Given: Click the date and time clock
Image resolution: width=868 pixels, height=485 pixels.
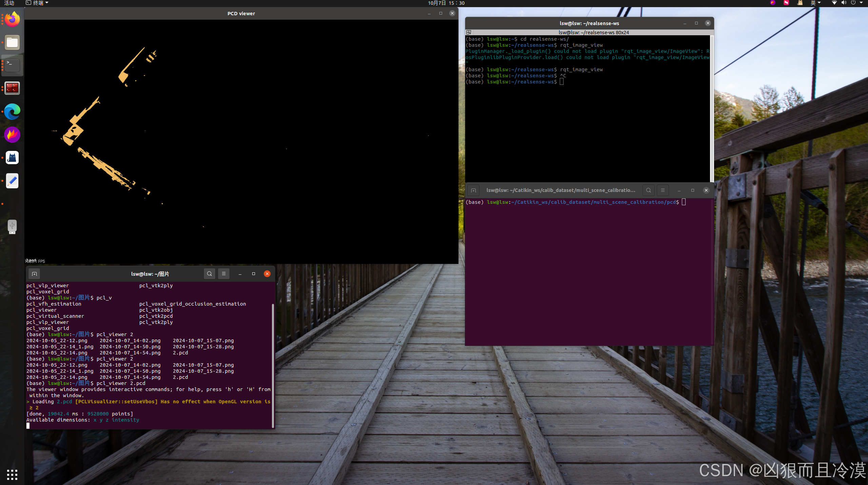Looking at the screenshot, I should click(x=446, y=3).
